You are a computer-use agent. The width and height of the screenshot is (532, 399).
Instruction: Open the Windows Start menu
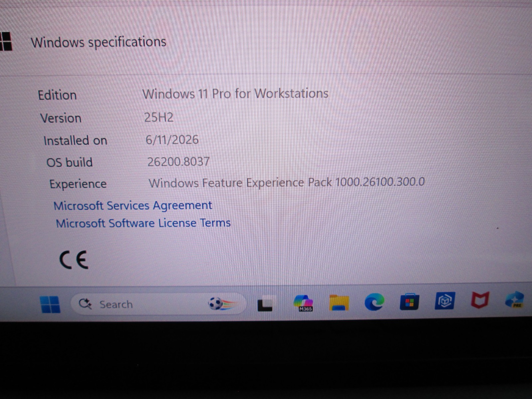[x=50, y=304]
